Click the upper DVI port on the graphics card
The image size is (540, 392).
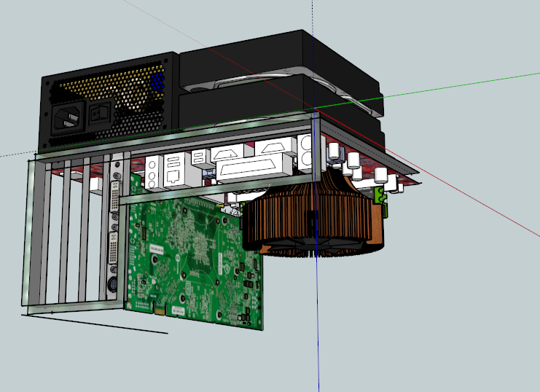pos(116,200)
